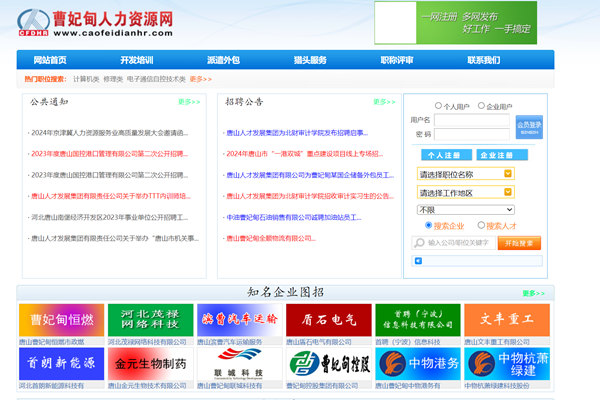Click the orange 开始搜索 button
600x400 pixels.
point(519,243)
